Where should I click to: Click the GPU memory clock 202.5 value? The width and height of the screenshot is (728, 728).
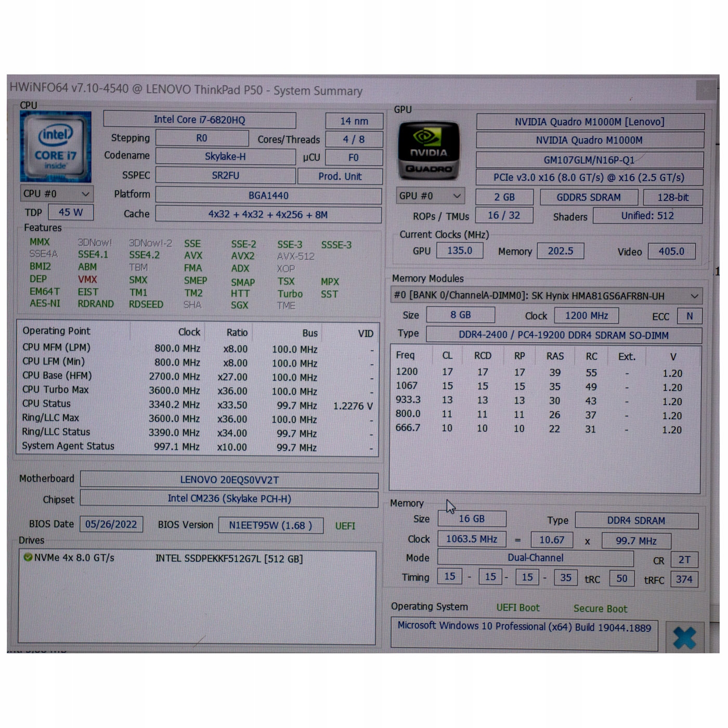tap(561, 251)
